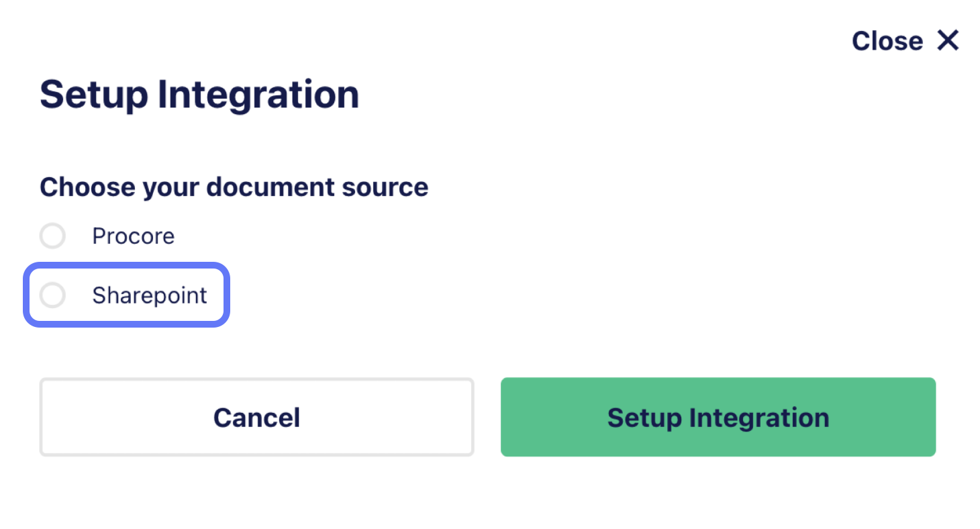Click inside the focused Sharepoint option box
The width and height of the screenshot is (980, 529).
[x=128, y=295]
